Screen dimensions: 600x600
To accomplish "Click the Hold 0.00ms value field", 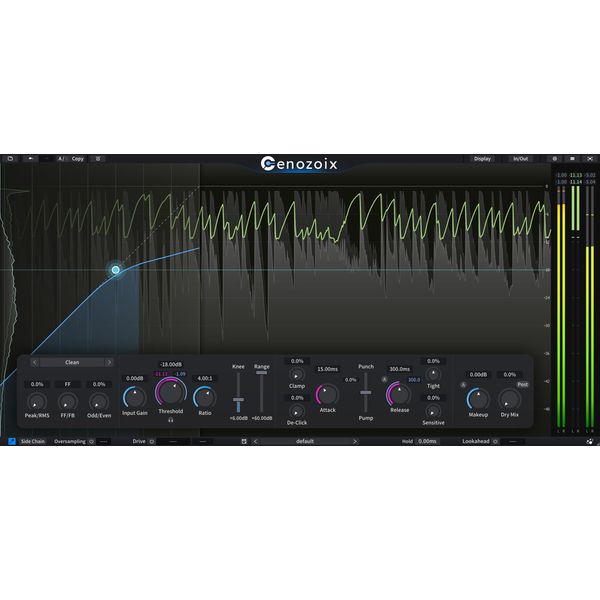I will (427, 441).
